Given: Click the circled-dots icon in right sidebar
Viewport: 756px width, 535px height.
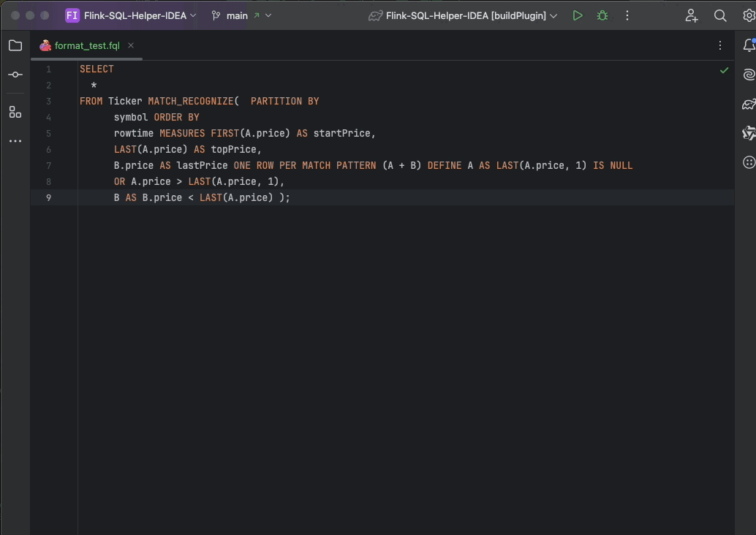Looking at the screenshot, I should tap(749, 162).
